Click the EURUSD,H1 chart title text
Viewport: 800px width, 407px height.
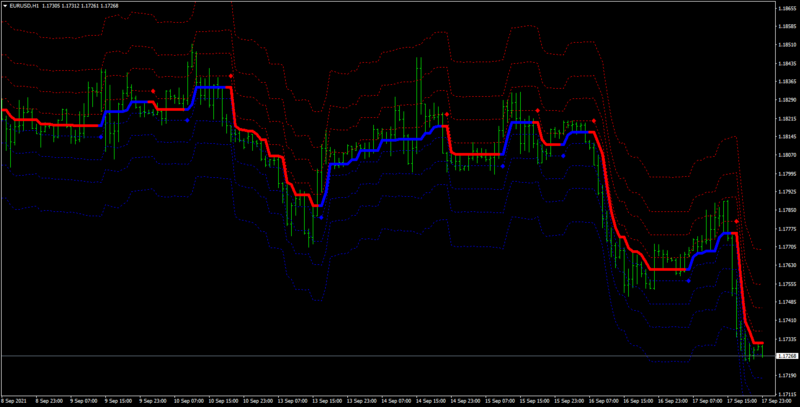tap(24, 6)
